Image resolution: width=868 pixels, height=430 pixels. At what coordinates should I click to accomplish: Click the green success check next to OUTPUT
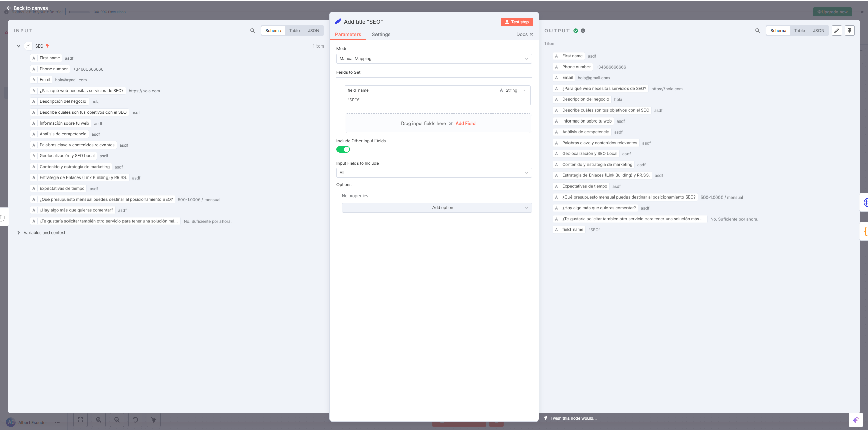[576, 31]
